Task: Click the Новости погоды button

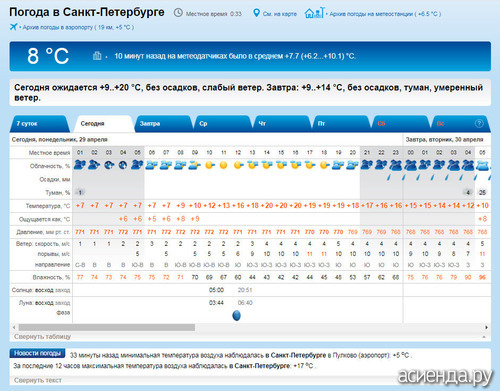Action: pos(37,353)
